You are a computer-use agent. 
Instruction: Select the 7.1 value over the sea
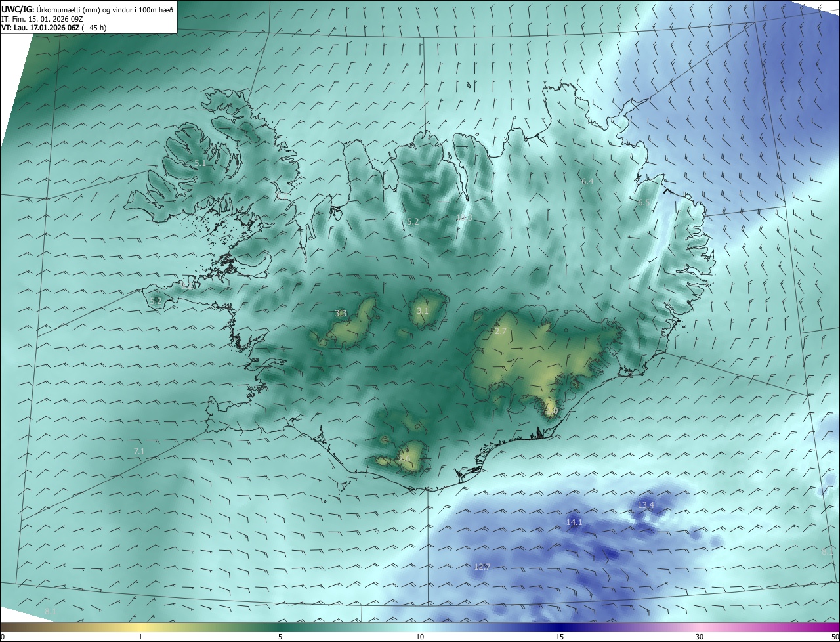point(139,452)
